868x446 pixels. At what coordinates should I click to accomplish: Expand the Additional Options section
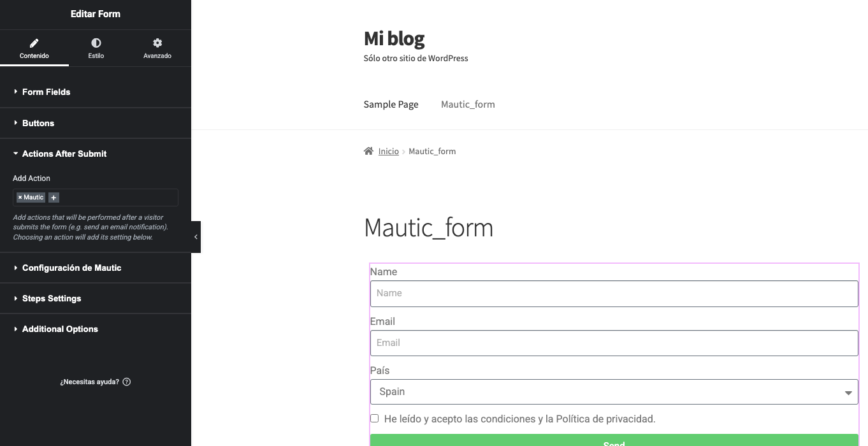(96, 329)
